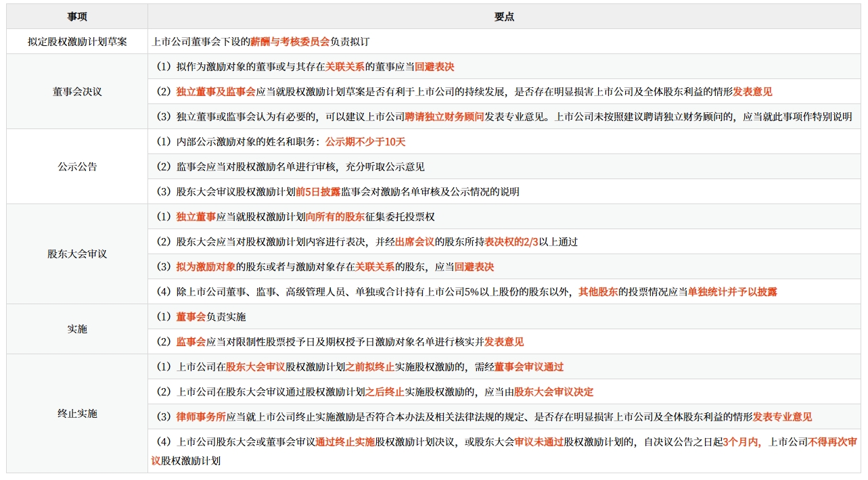Select the phrase 董事会审议通过
The width and height of the screenshot is (868, 480).
528,366
